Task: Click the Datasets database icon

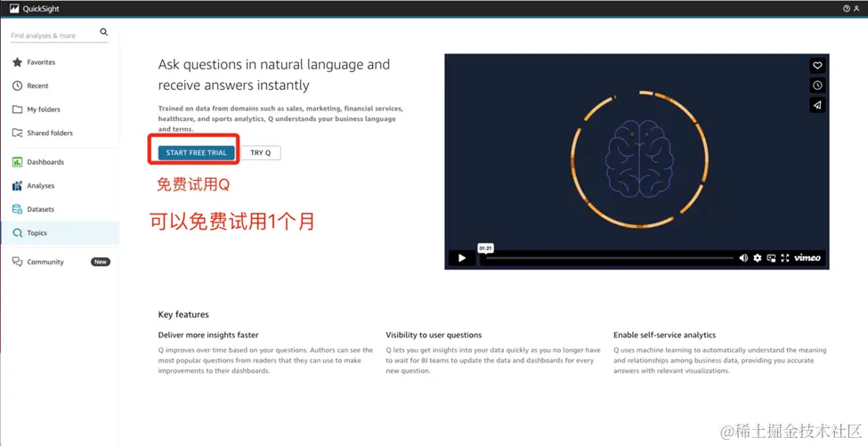Action: click(17, 209)
